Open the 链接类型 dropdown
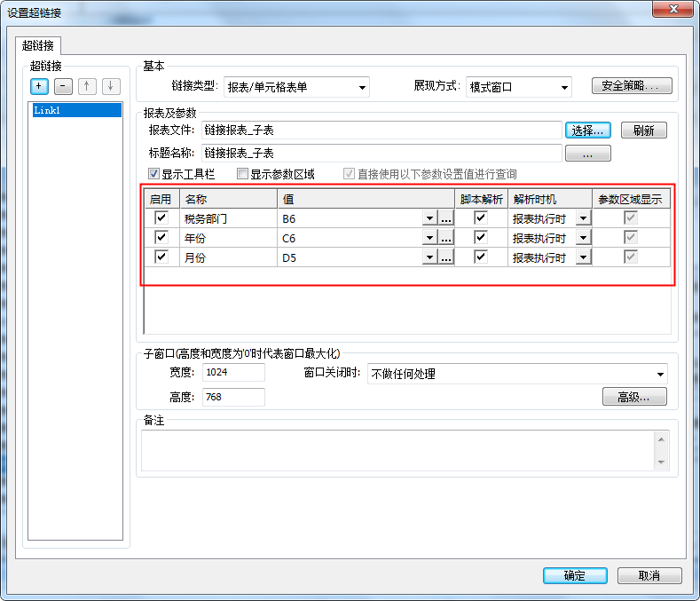This screenshot has width=700, height=601. point(295,87)
